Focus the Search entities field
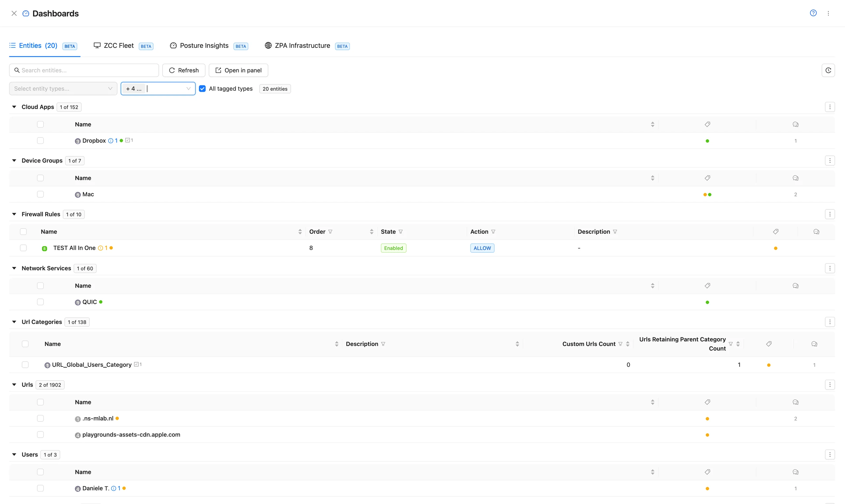845x504 pixels. [x=84, y=70]
